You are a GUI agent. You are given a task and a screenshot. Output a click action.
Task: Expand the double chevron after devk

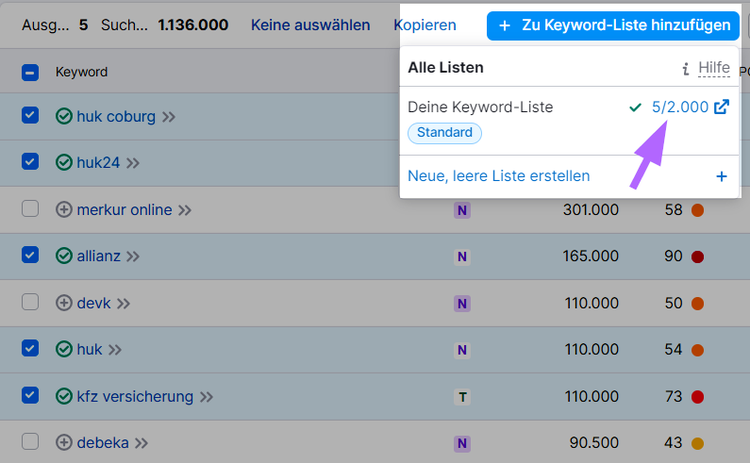pyautogui.click(x=123, y=304)
